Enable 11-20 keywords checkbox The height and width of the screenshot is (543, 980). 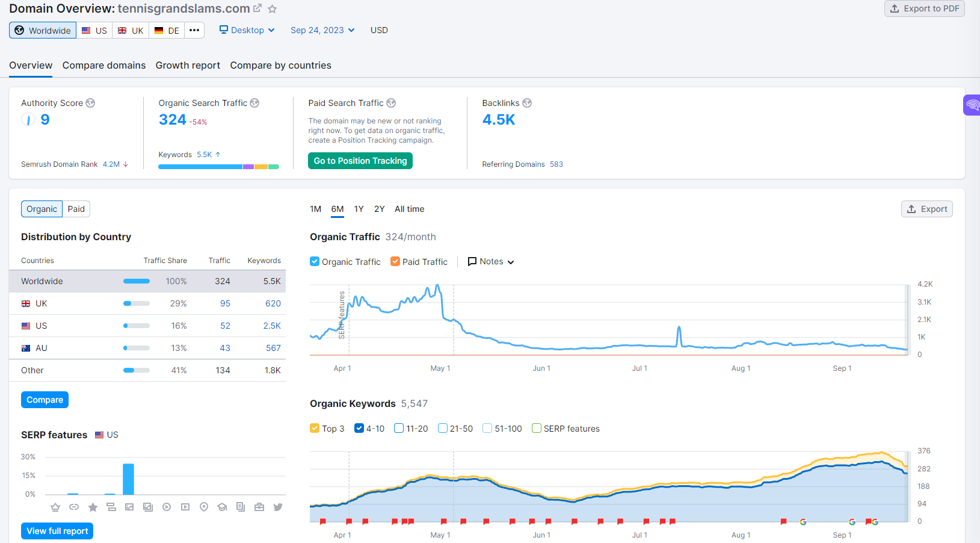pyautogui.click(x=399, y=428)
